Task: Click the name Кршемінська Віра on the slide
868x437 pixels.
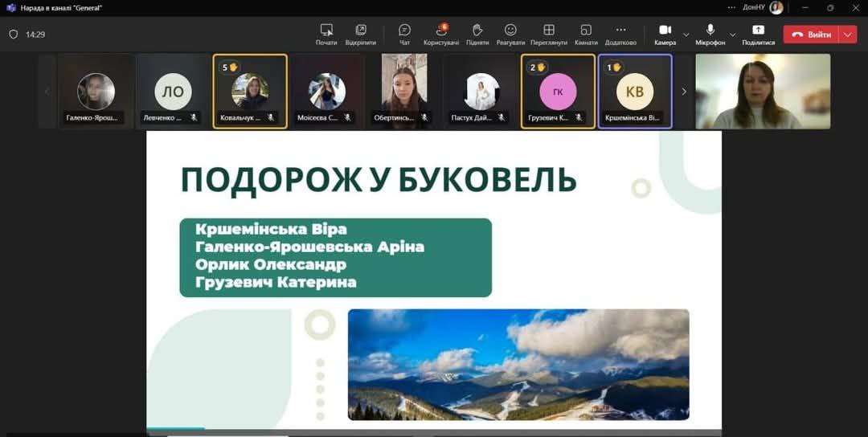Action: click(x=272, y=229)
